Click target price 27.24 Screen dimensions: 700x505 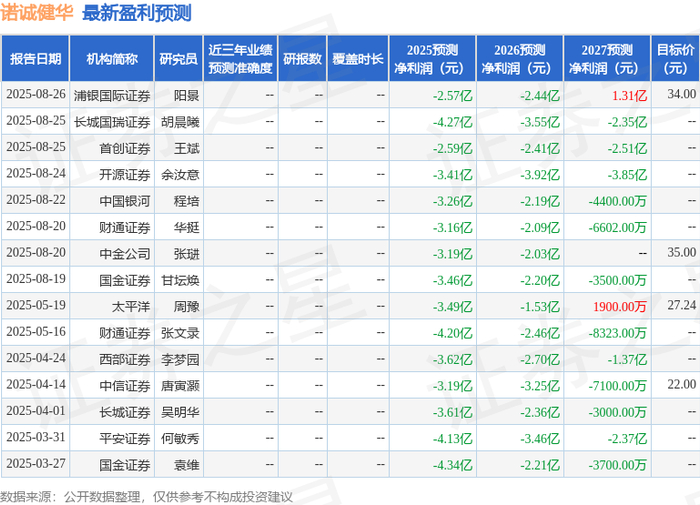tap(682, 305)
